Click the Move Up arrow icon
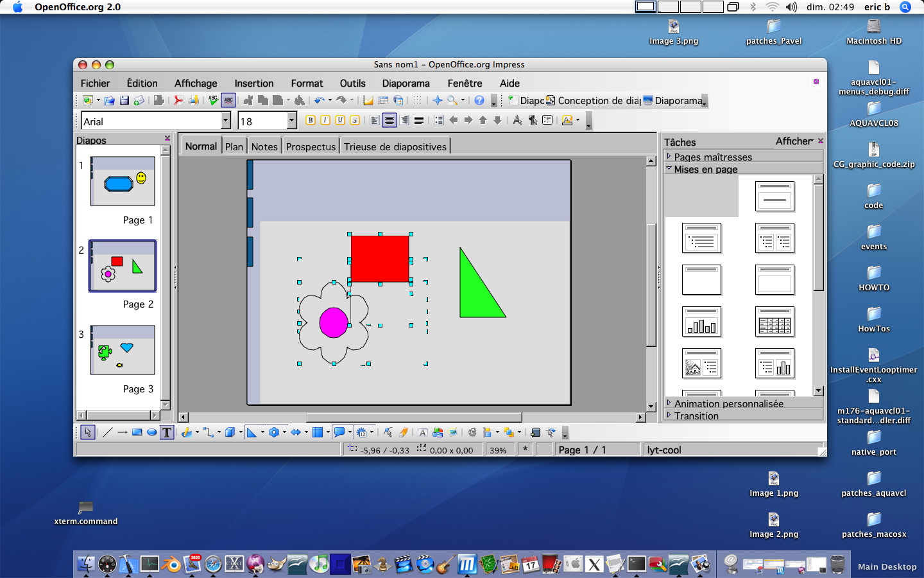 tap(483, 120)
